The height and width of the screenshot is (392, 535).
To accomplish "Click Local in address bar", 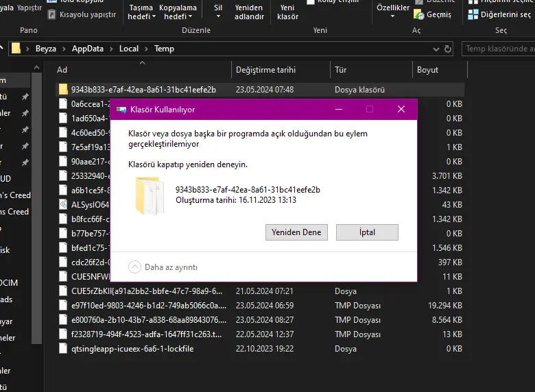I will (x=129, y=49).
